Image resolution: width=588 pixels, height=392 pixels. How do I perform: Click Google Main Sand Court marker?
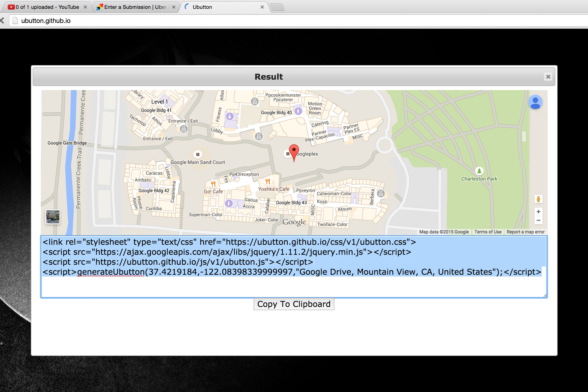click(198, 154)
